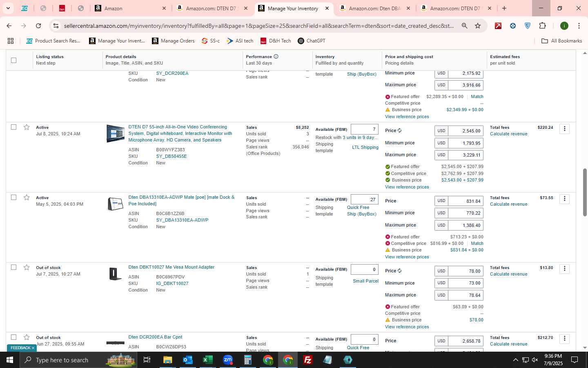Viewport: 588px width, 368px height.
Task: Reload the Seller Central page
Action: click(38, 26)
